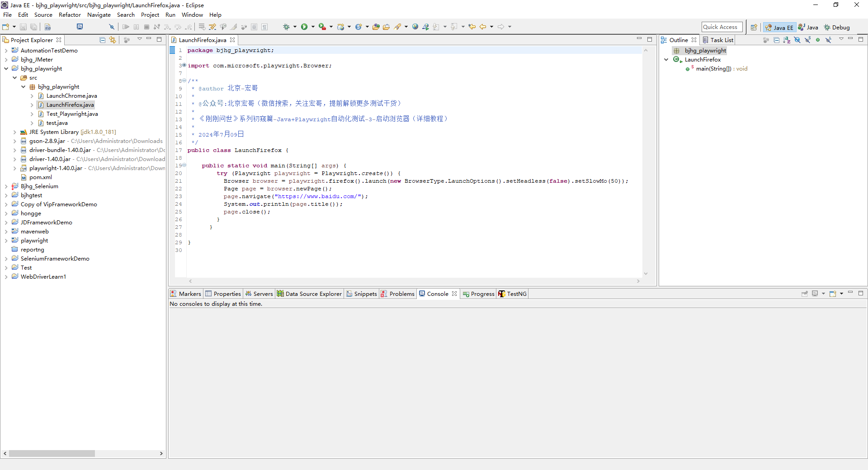Image resolution: width=868 pixels, height=470 pixels.
Task: Click the editor vertical scrollbar down arrow
Action: (x=646, y=274)
